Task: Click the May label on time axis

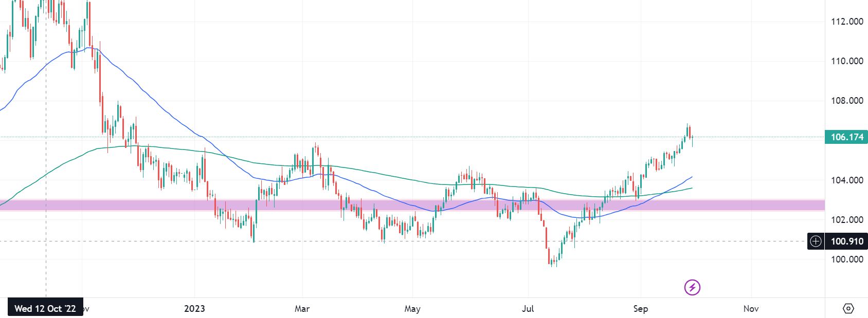Action: tap(412, 308)
